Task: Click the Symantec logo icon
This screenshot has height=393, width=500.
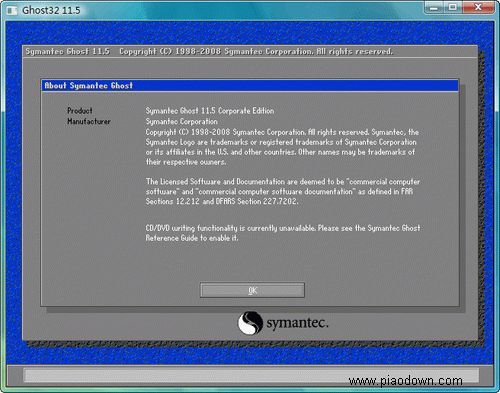Action: (250, 322)
